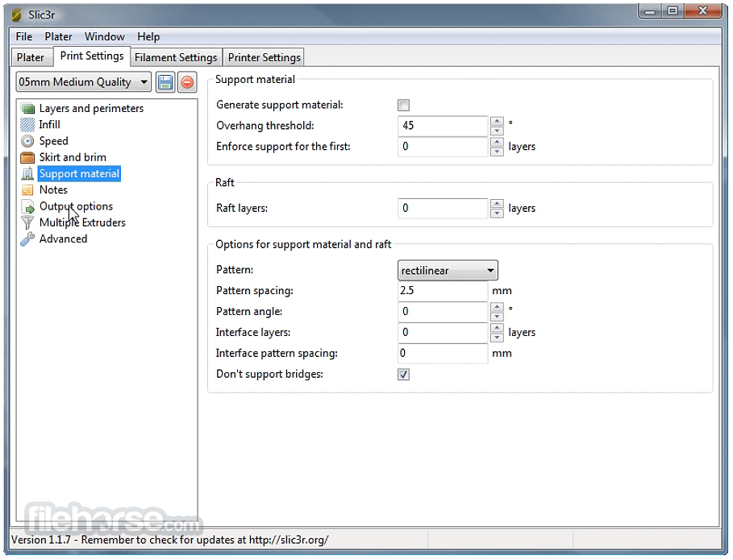
Task: Decrease Raft layers with down arrow
Action: [497, 214]
